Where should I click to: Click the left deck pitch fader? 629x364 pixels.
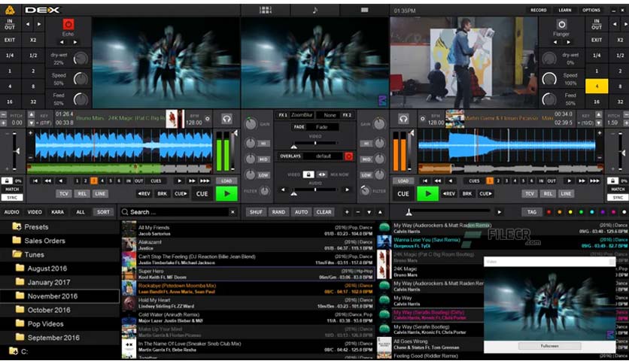point(14,151)
